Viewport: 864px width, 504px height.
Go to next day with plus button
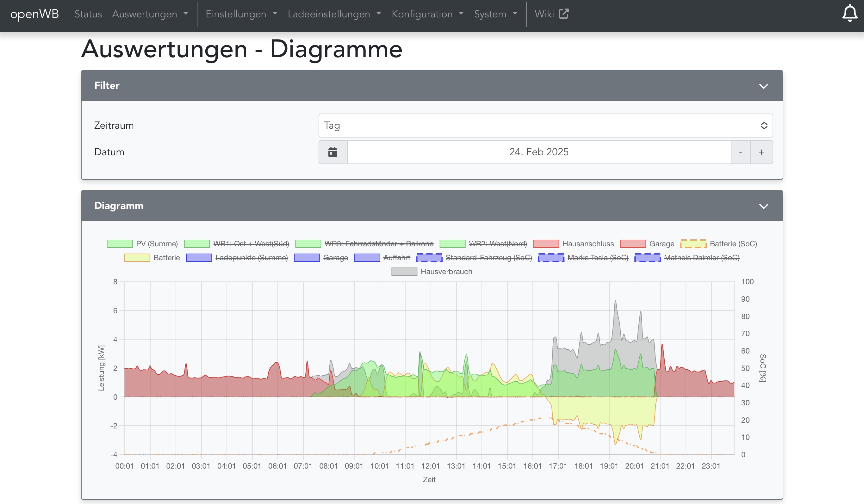761,152
